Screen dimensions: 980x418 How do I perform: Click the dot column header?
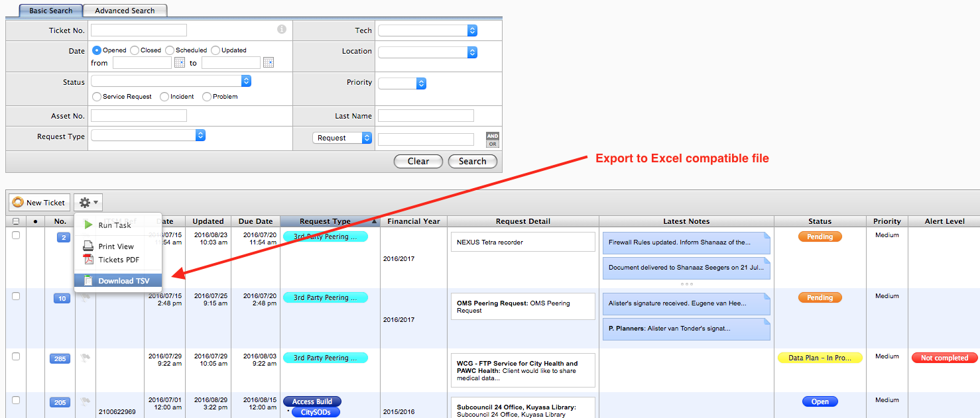[35, 221]
